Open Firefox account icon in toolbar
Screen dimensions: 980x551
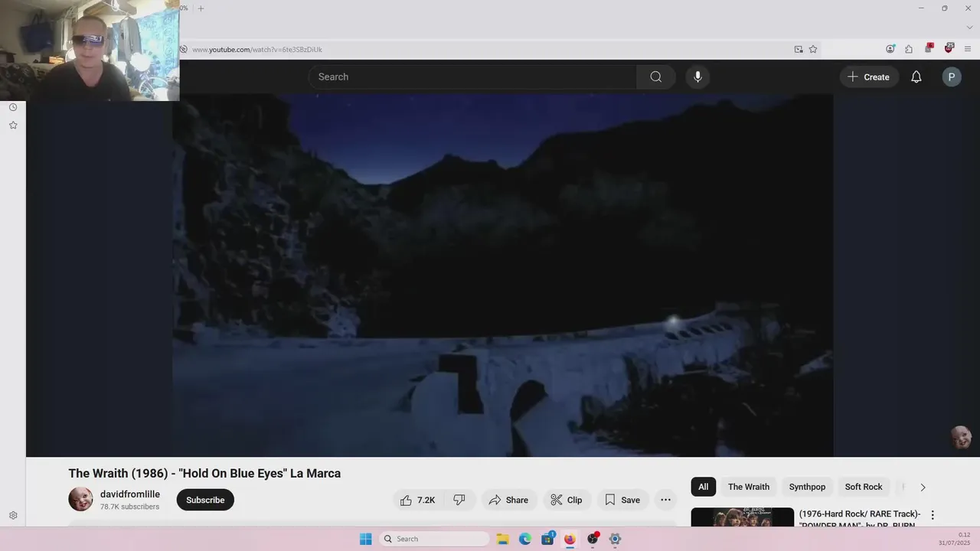890,49
